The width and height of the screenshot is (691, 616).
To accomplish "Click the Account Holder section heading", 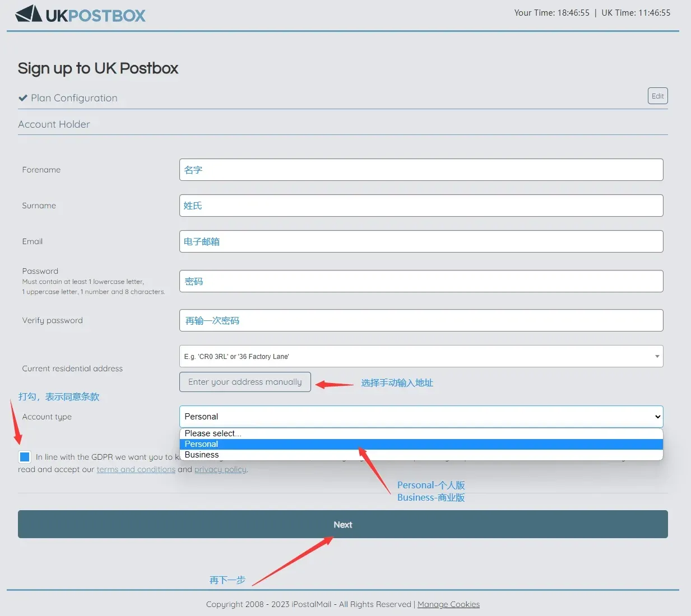I will click(54, 124).
